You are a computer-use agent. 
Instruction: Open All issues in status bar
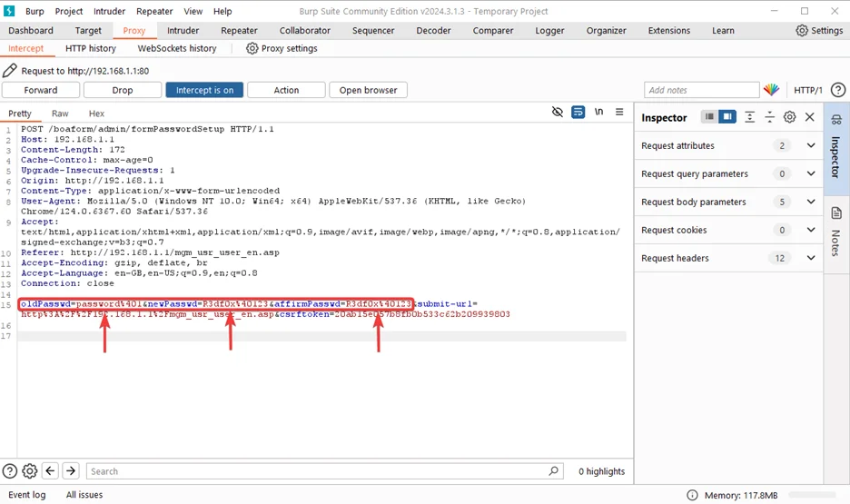tap(84, 495)
